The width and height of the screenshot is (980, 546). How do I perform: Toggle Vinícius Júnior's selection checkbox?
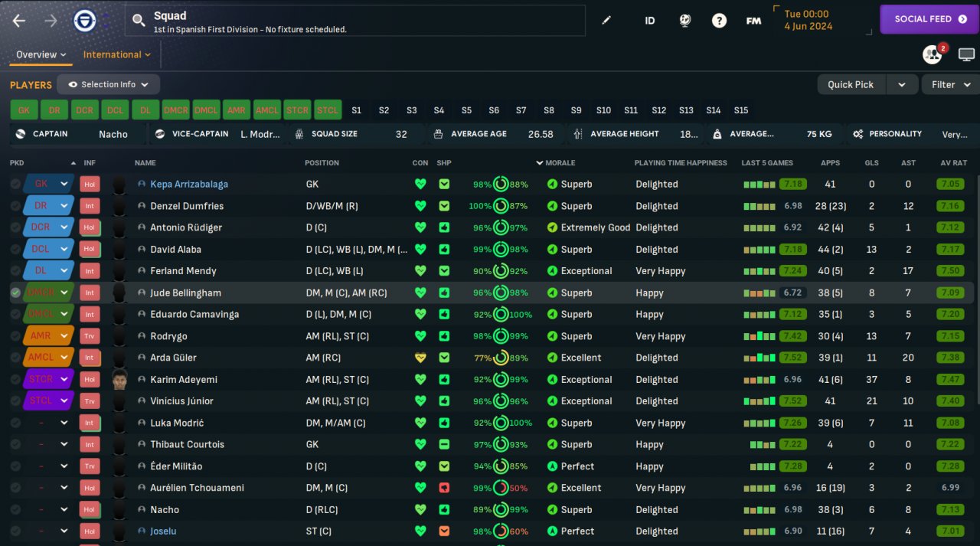(x=15, y=401)
